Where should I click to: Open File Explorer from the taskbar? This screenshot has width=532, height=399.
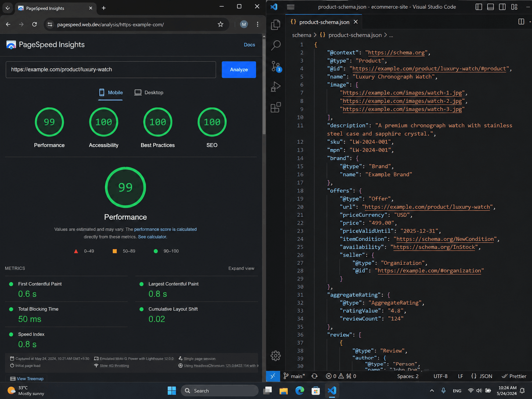point(284,391)
